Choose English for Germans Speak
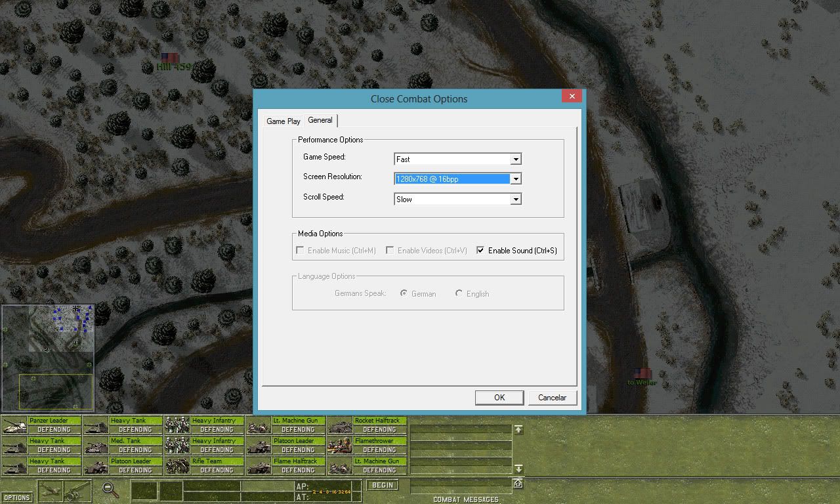This screenshot has width=840, height=504. 459,293
